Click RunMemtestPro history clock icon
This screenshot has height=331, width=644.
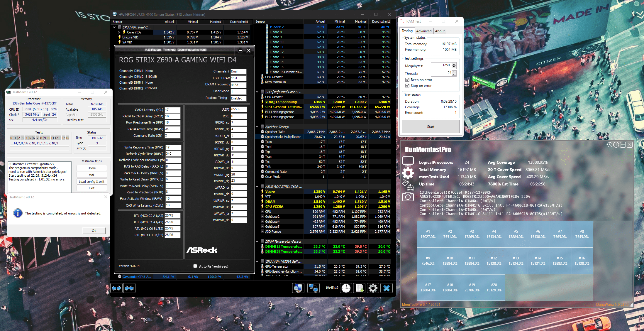pos(610,145)
